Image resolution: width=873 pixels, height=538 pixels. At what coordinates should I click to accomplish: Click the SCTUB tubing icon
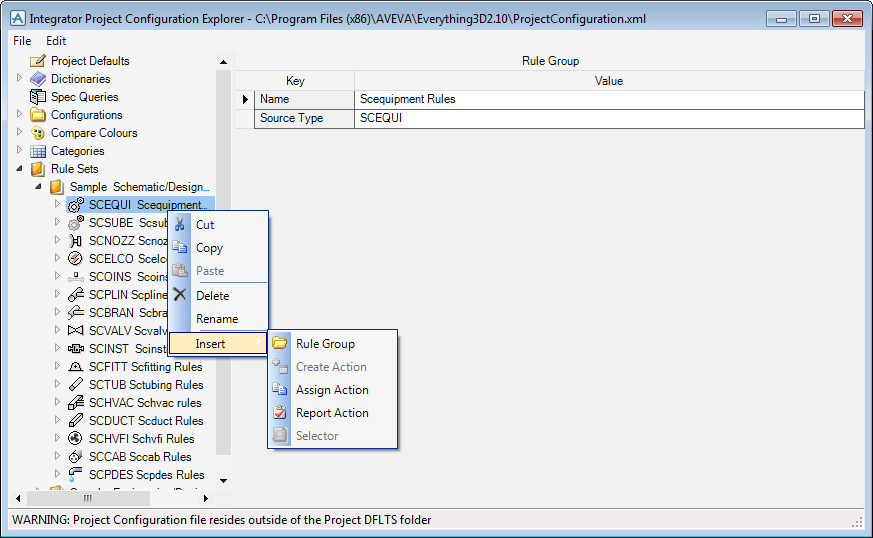tap(76, 384)
